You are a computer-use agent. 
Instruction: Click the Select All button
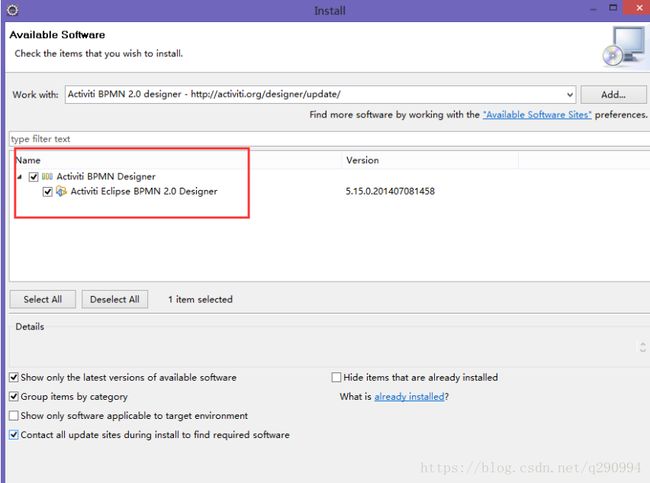pyautogui.click(x=43, y=299)
